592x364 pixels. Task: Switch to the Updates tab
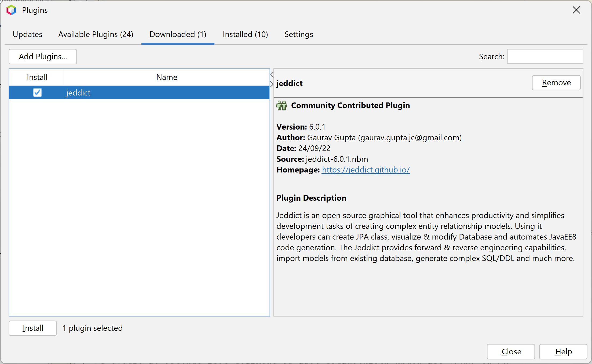(27, 34)
